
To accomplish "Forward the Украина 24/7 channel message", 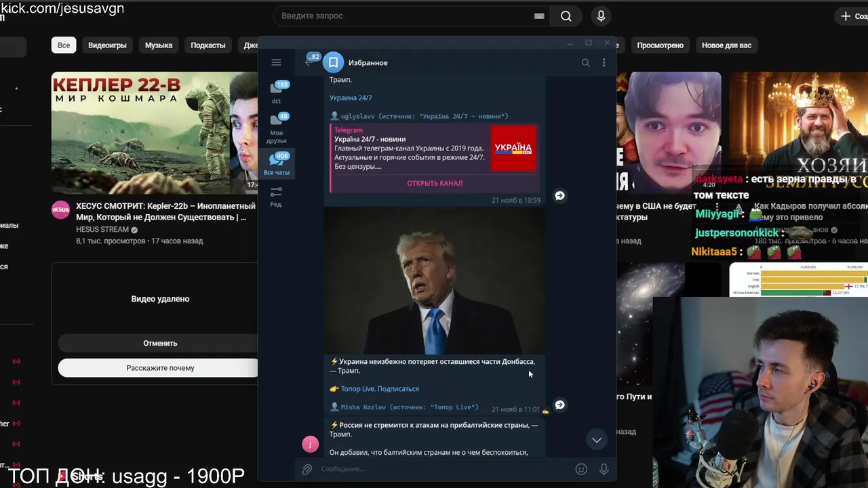I will 559,195.
